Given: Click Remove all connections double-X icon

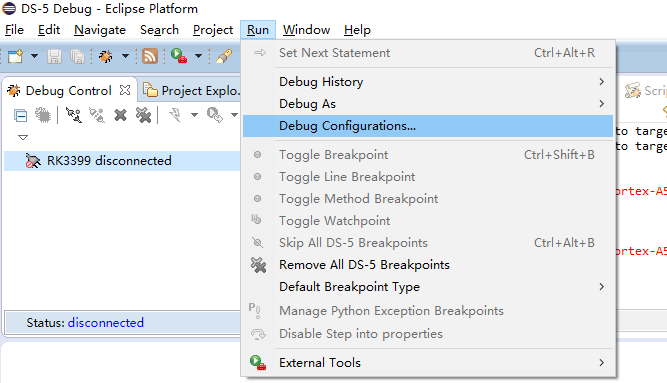Looking at the screenshot, I should [144, 115].
